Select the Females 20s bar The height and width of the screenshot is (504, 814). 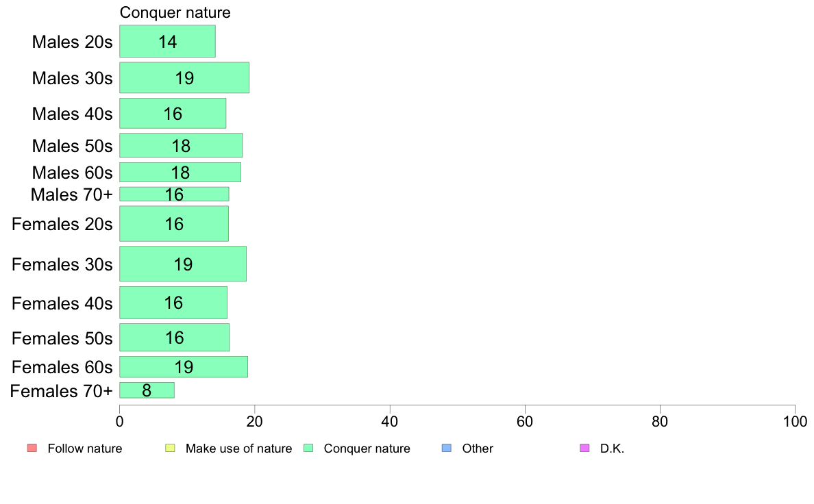point(174,224)
